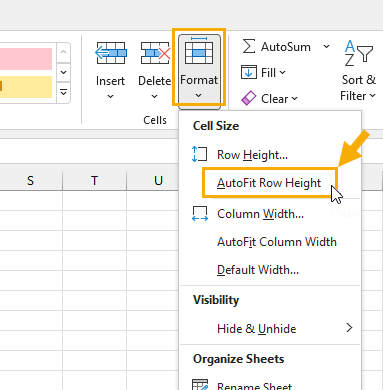The height and width of the screenshot is (390, 383).
Task: Expand the Hide & Unhide submenu arrow
Action: (x=349, y=328)
